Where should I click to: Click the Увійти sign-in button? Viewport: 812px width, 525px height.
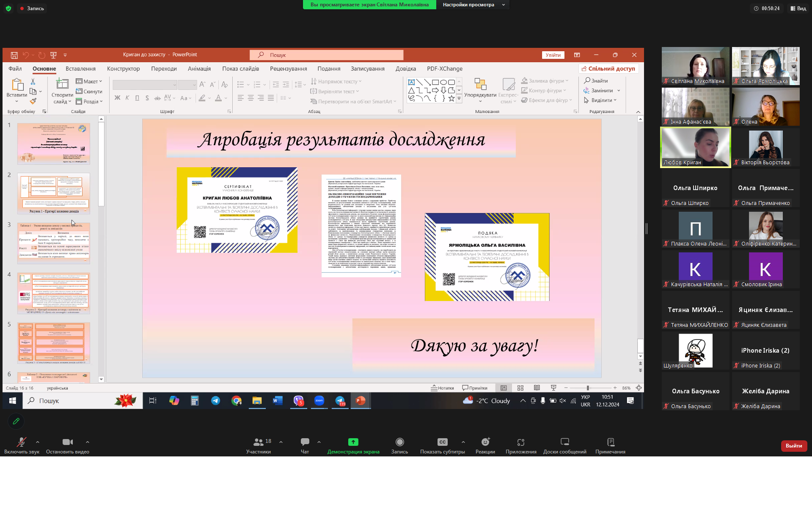pyautogui.click(x=553, y=55)
